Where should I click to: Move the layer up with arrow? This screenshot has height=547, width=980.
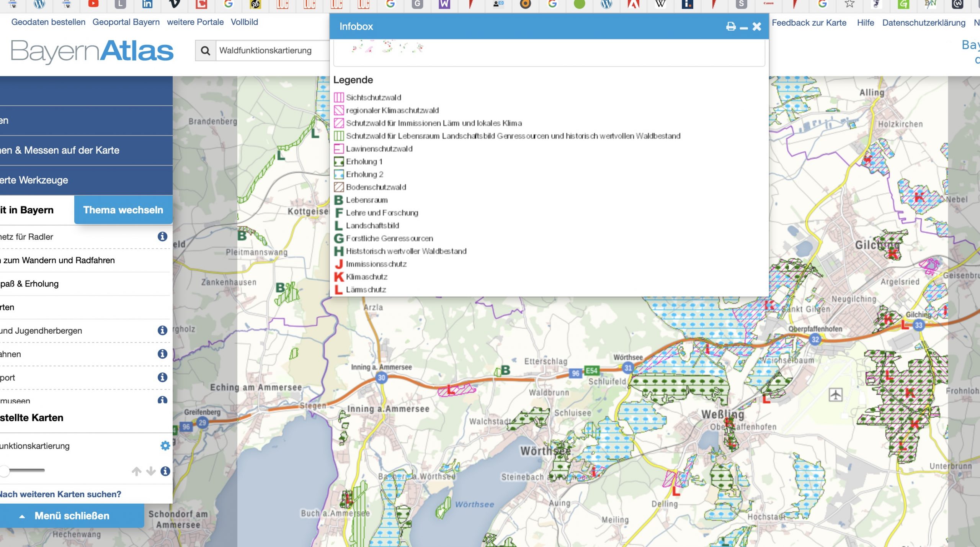tap(137, 471)
